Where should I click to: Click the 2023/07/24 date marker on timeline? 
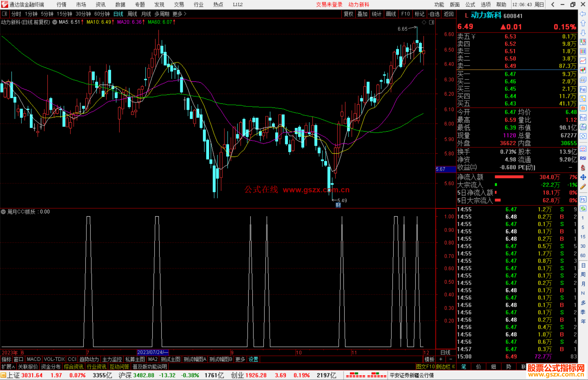(x=152, y=352)
